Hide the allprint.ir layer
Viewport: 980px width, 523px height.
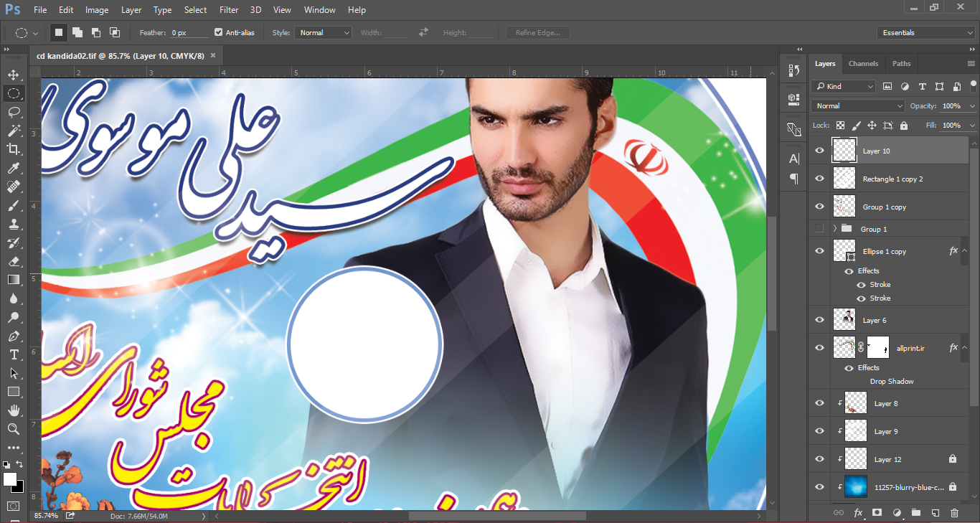[x=819, y=348]
